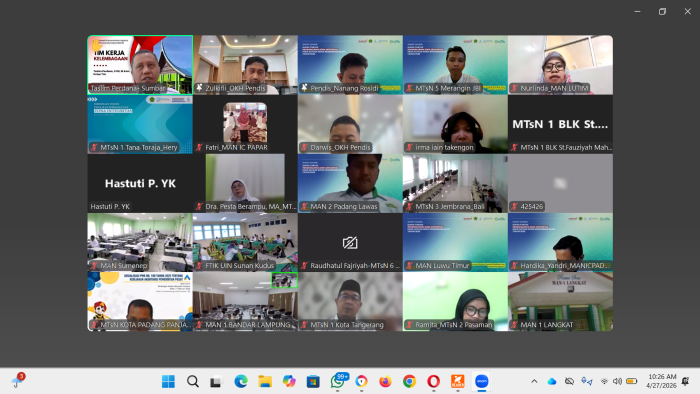Select Fatri_MAN IC PAPAR video tile

point(245,124)
